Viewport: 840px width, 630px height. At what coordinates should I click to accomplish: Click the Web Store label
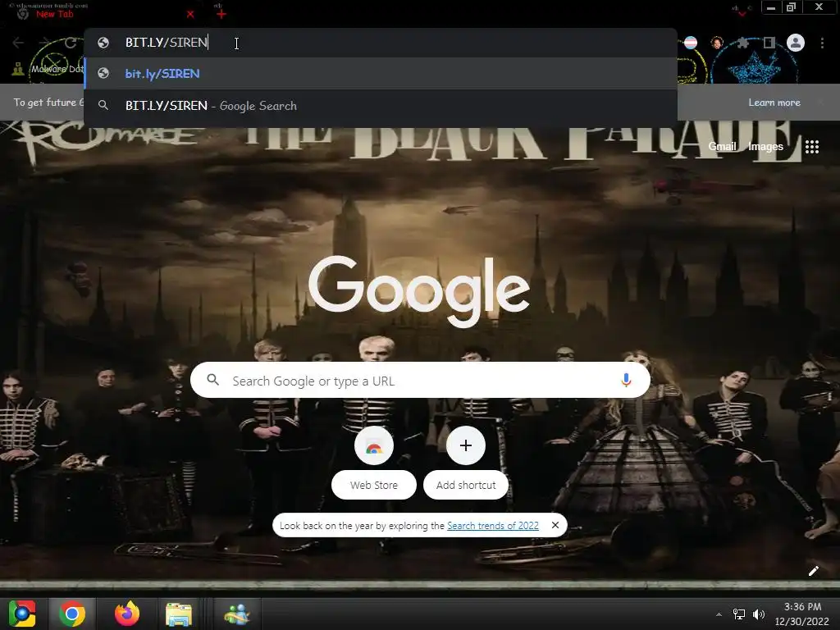374,485
